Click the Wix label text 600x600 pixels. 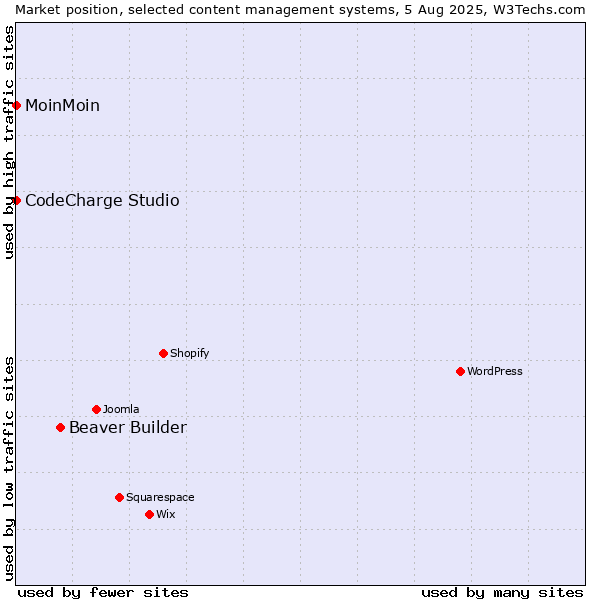click(x=166, y=514)
